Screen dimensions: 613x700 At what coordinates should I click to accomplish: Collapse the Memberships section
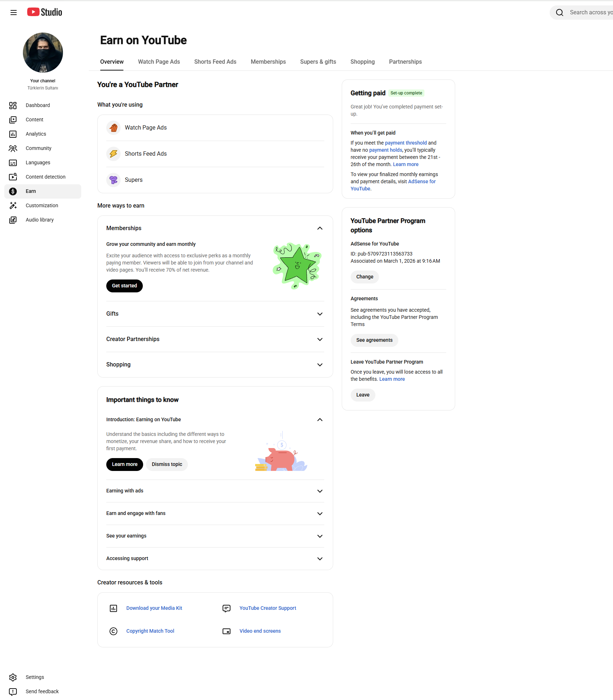[320, 228]
